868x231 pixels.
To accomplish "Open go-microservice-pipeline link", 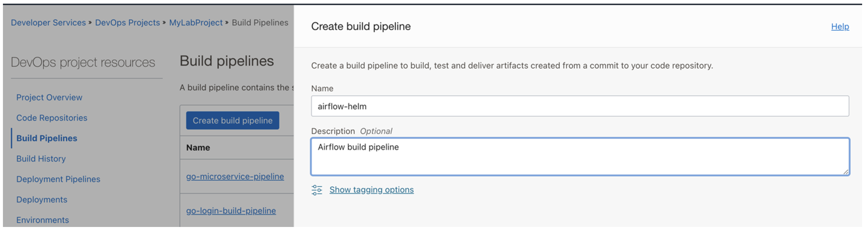I will point(235,177).
